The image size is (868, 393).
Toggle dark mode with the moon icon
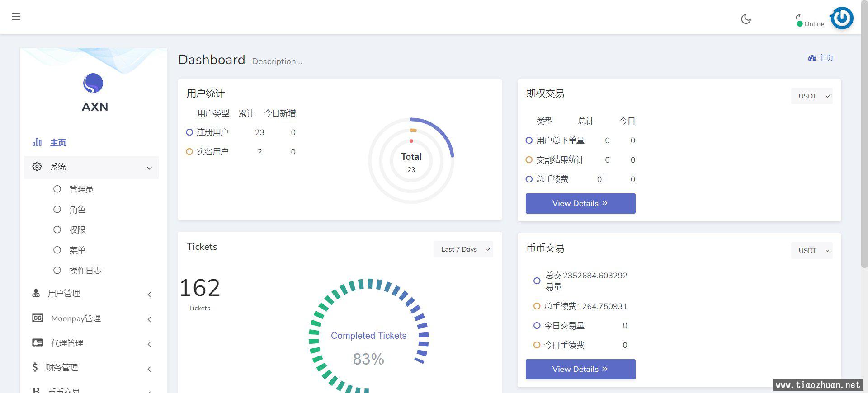click(x=746, y=19)
